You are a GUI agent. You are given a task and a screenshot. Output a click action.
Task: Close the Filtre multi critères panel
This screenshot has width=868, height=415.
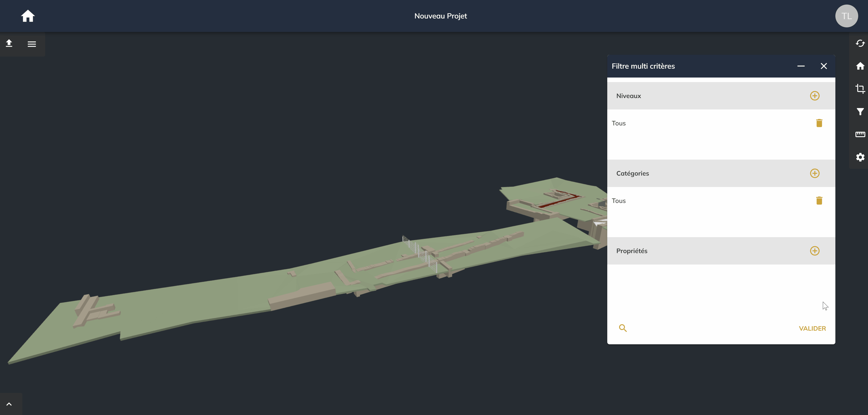[x=824, y=66]
